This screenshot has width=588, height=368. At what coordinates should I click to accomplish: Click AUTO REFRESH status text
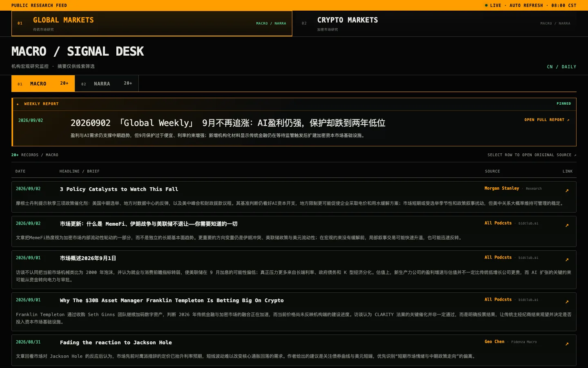[x=526, y=5]
